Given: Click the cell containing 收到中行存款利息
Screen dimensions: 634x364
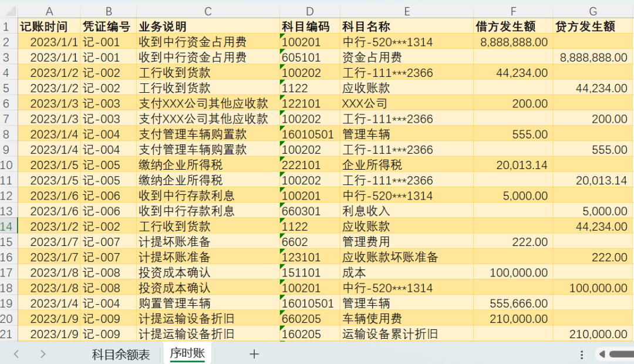Looking at the screenshot, I should [x=207, y=195].
